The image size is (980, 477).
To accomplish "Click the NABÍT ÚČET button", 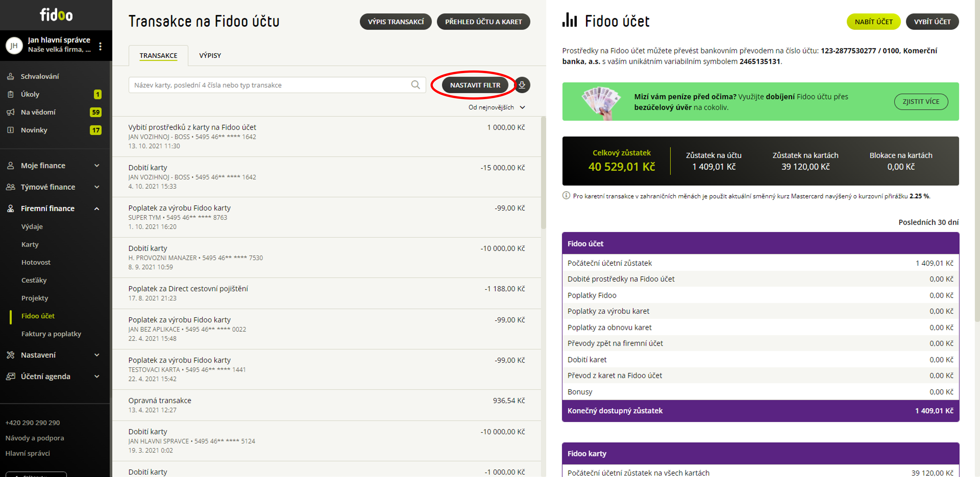I will 874,22.
